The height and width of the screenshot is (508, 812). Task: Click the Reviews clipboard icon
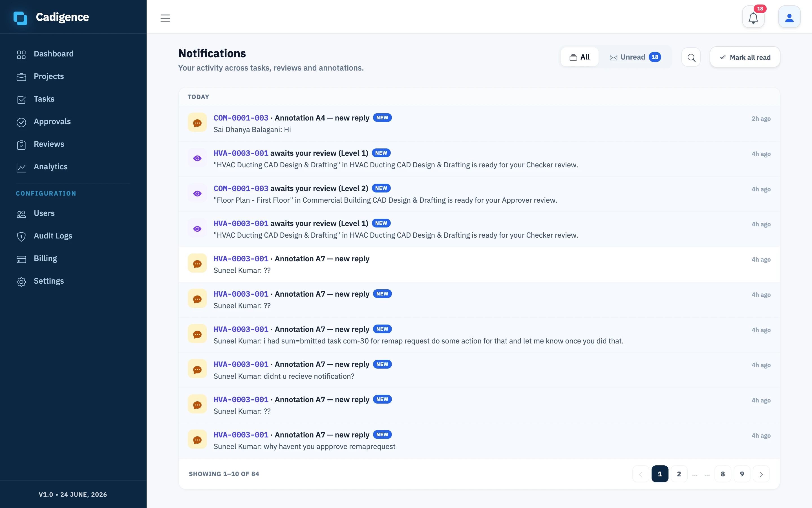(x=21, y=144)
